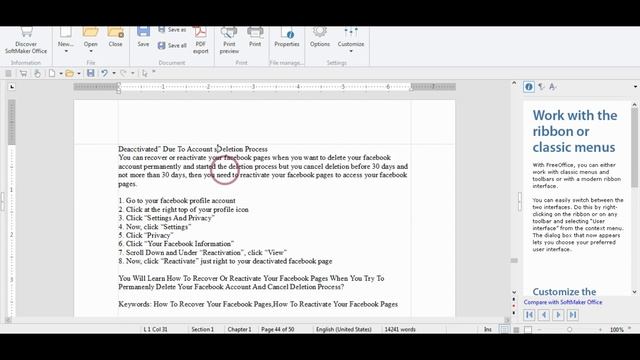Adjust the zoom slider handle
This screenshot has height=360, width=640.
point(569,329)
